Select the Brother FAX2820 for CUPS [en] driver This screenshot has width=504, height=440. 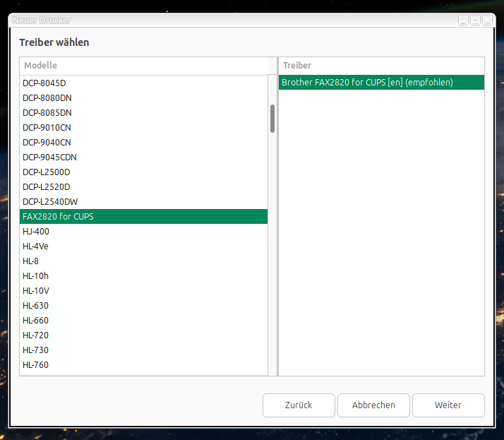tap(381, 83)
